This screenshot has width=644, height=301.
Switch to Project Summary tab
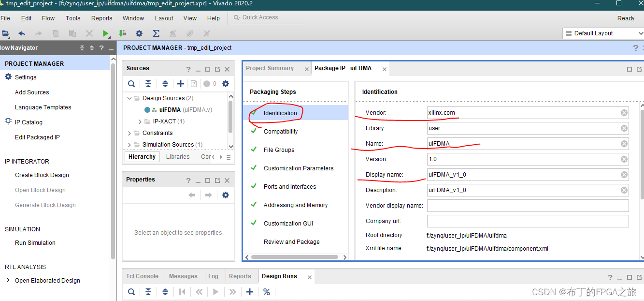pos(270,68)
